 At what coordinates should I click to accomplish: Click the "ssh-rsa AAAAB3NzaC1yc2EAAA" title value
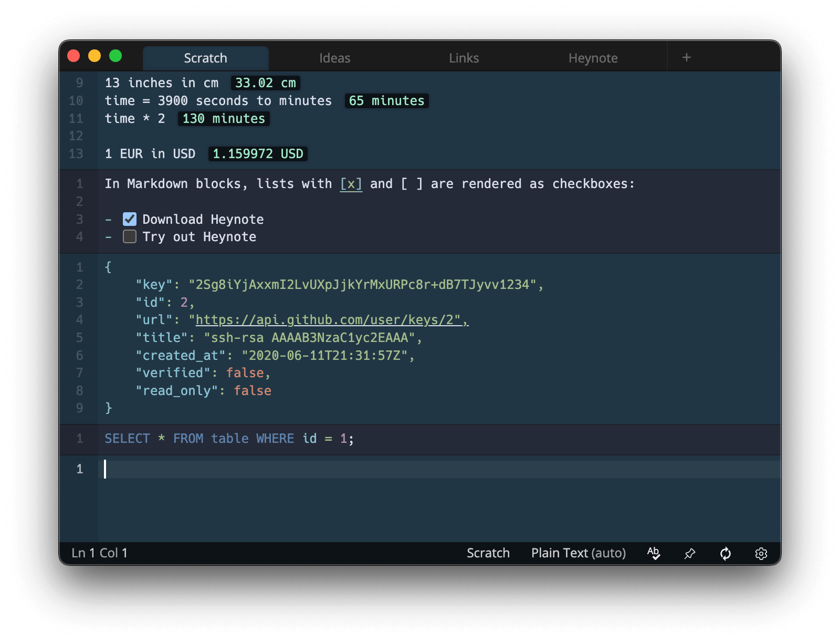coord(310,338)
